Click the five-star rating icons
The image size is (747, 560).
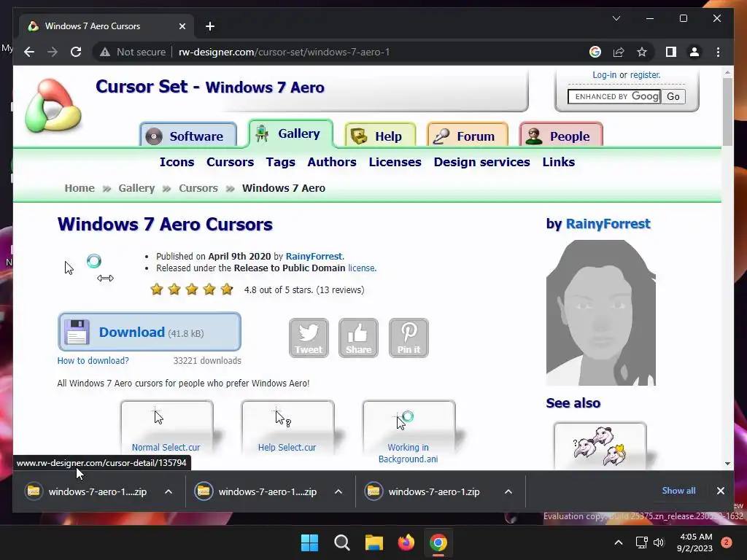tap(192, 289)
